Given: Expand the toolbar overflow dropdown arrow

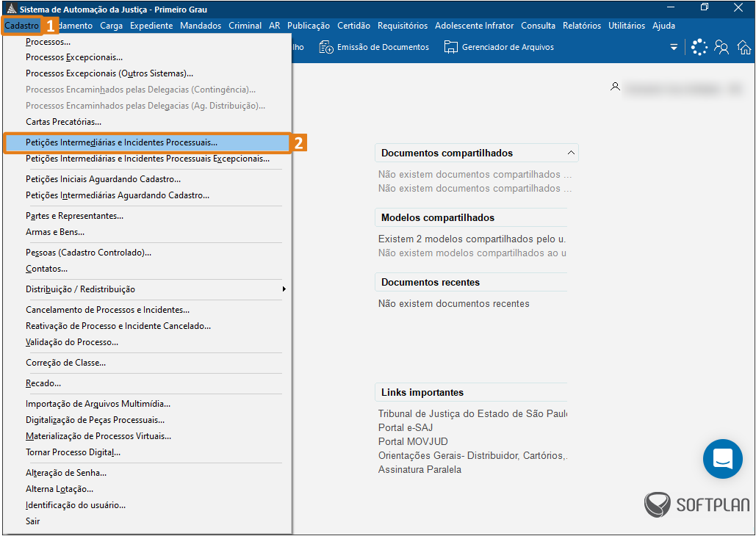Looking at the screenshot, I should pos(674,47).
